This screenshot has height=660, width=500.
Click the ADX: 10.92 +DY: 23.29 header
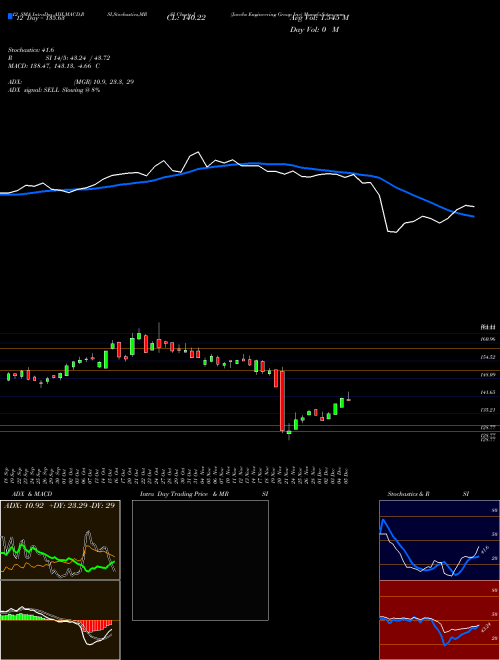(x=59, y=506)
